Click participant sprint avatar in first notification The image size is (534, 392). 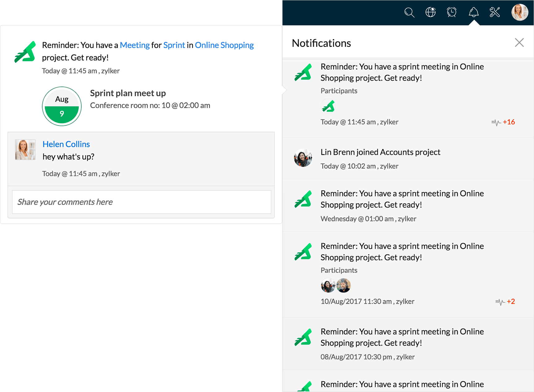(328, 107)
